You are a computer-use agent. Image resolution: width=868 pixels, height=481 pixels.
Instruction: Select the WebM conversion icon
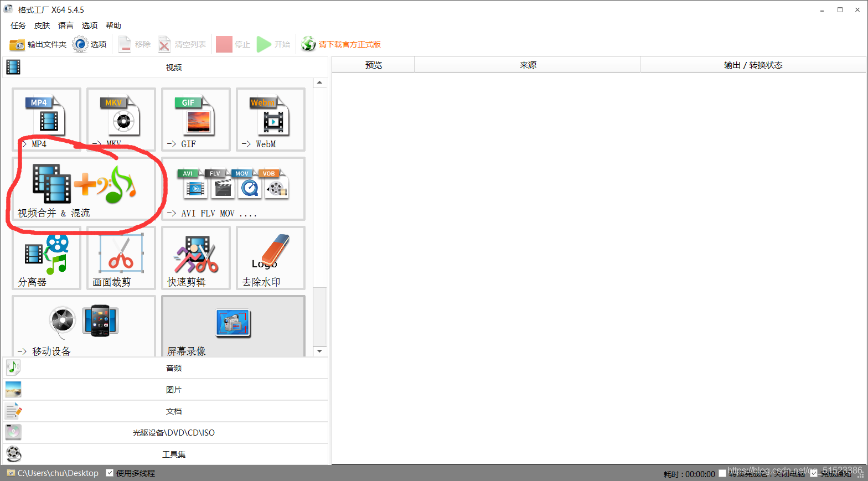pyautogui.click(x=271, y=120)
